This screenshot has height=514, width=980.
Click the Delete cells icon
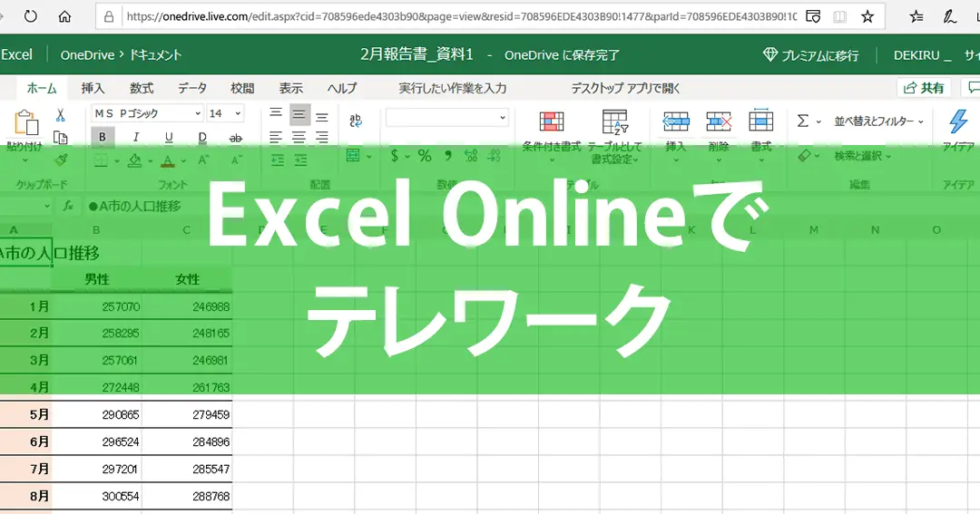(x=718, y=121)
